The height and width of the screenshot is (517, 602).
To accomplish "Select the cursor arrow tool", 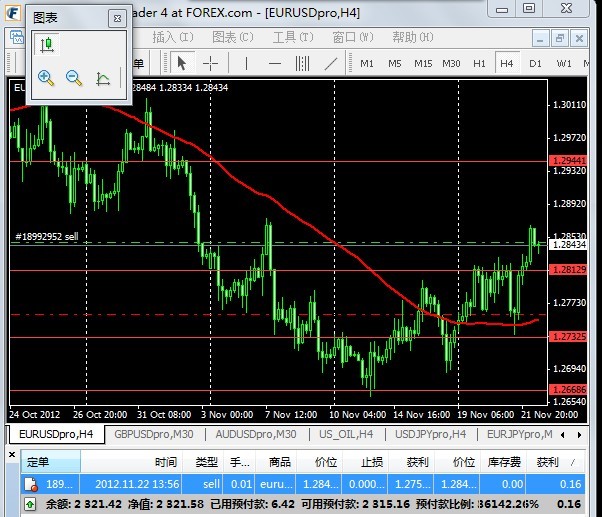I will pos(182,63).
